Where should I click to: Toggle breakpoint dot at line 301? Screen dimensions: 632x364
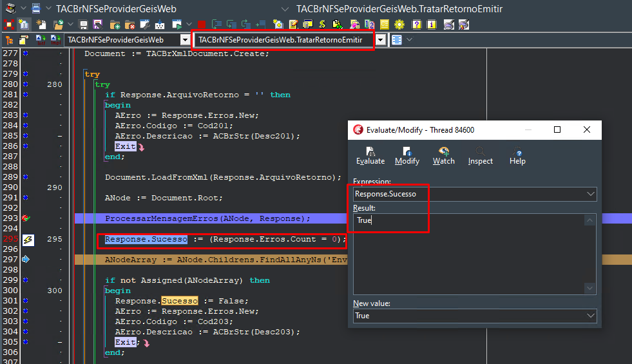pyautogui.click(x=25, y=300)
